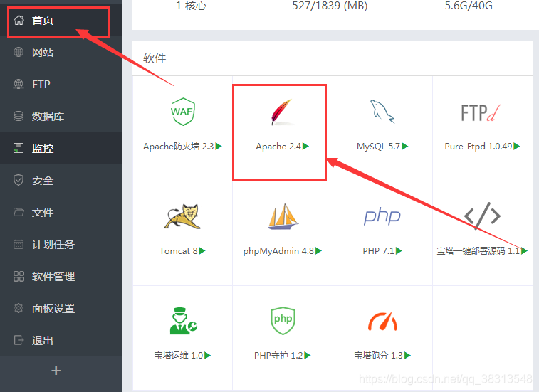Click the grid icon beside 软件管理
This screenshot has width=539, height=392.
(19, 276)
